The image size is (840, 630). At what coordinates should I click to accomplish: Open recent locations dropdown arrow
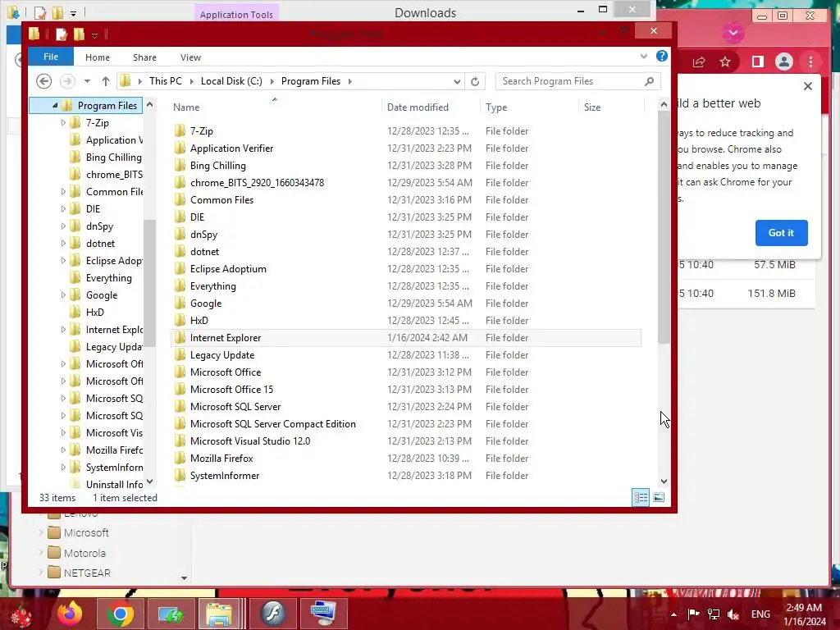pos(87,81)
